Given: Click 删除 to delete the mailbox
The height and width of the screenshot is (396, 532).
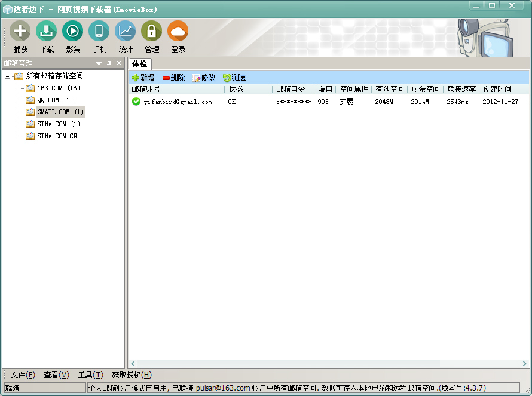Looking at the screenshot, I should (173, 78).
